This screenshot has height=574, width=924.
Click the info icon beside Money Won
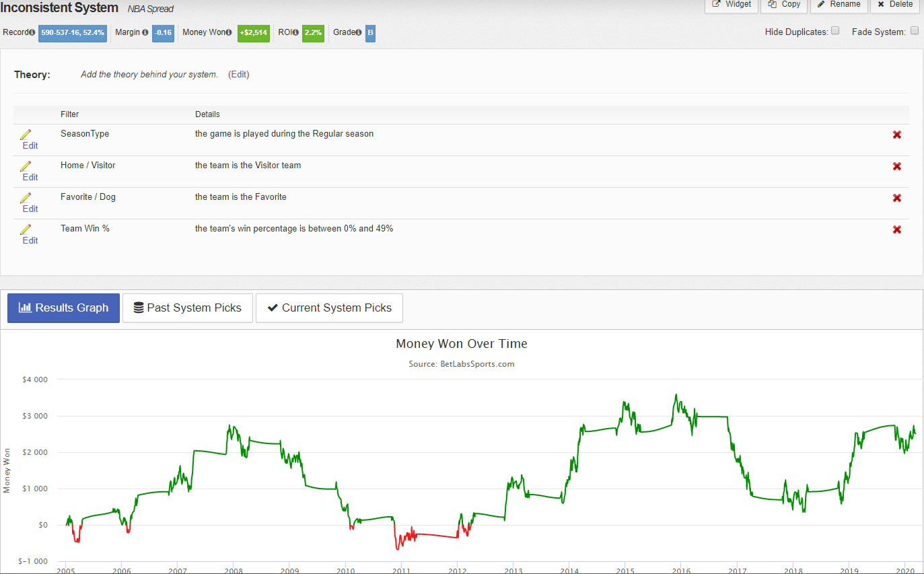pyautogui.click(x=229, y=32)
